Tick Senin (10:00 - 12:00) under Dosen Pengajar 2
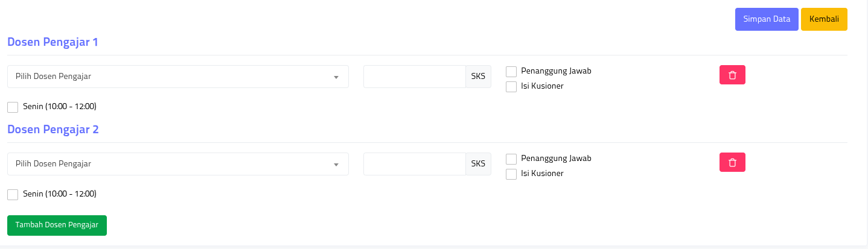 (13, 195)
